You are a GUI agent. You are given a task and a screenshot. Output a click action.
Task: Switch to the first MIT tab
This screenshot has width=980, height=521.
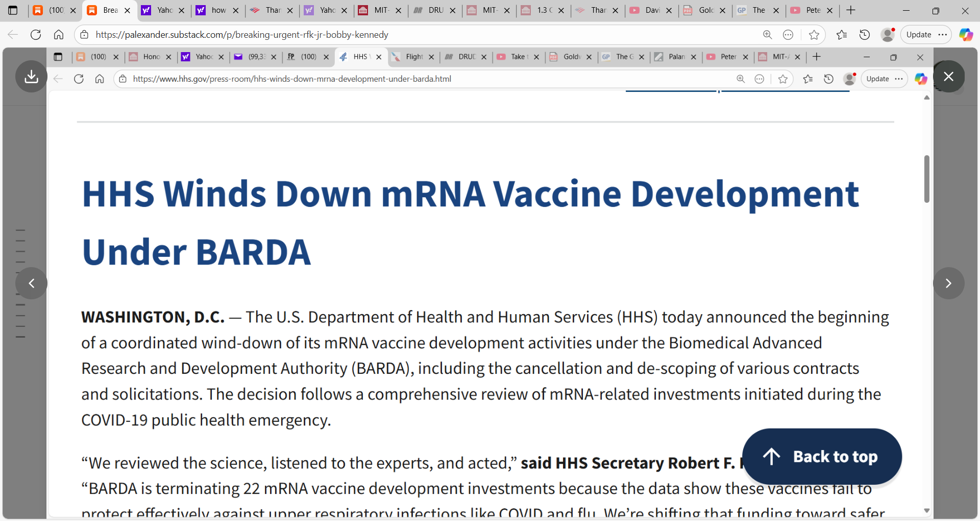(x=381, y=10)
